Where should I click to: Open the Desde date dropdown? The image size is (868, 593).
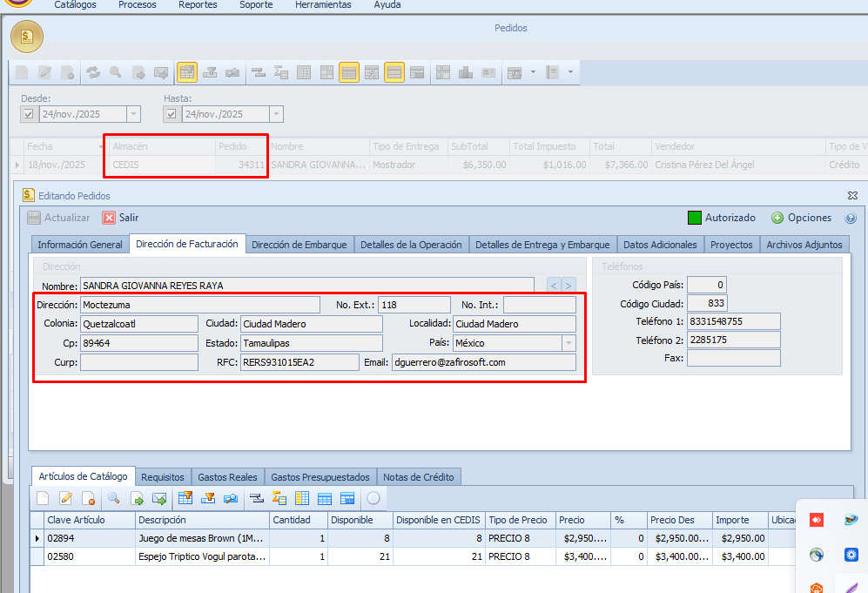click(133, 114)
